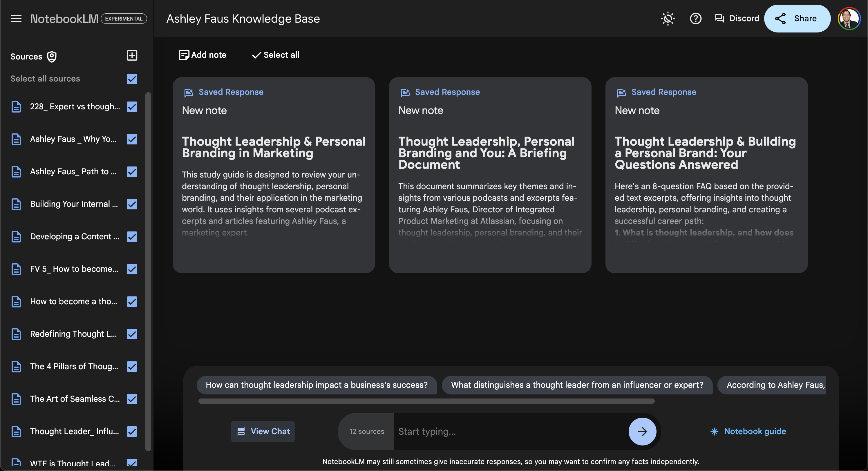
Task: Open the Your Questions Answered FAQ note
Action: 706,175
